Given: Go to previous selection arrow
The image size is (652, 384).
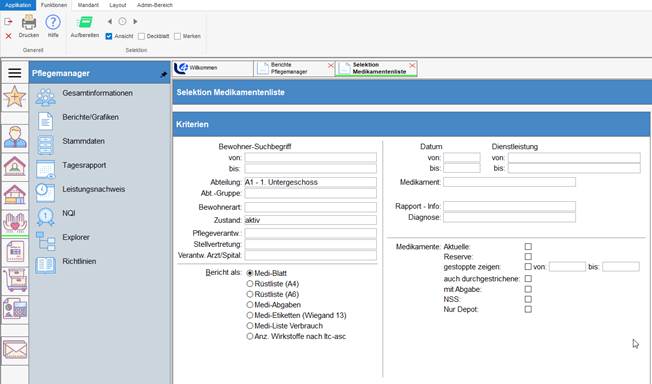Looking at the screenshot, I should pyautogui.click(x=110, y=21).
